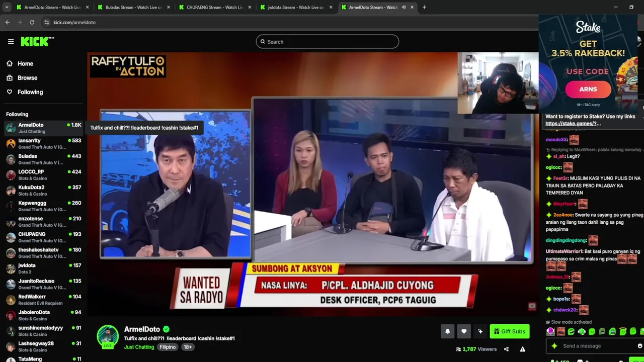This screenshot has height=362, width=644.
Task: Open CHUPAENG channel in sidebar
Action: point(43,237)
